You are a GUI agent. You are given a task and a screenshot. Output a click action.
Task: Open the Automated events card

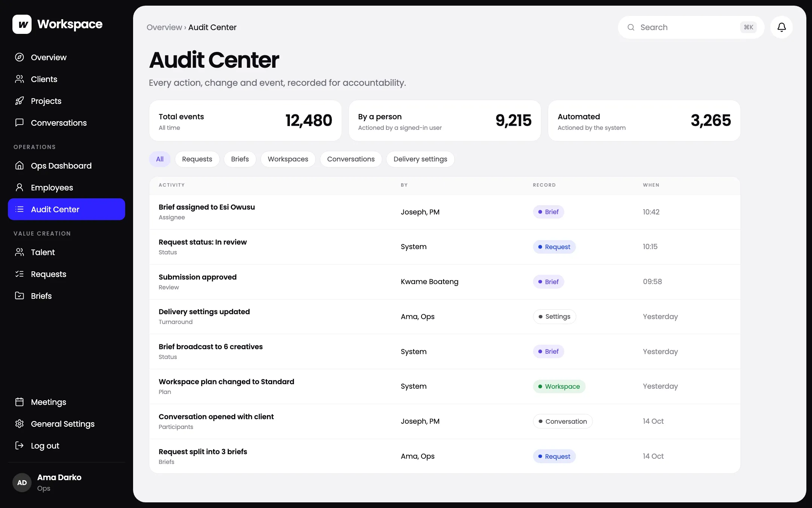point(644,120)
